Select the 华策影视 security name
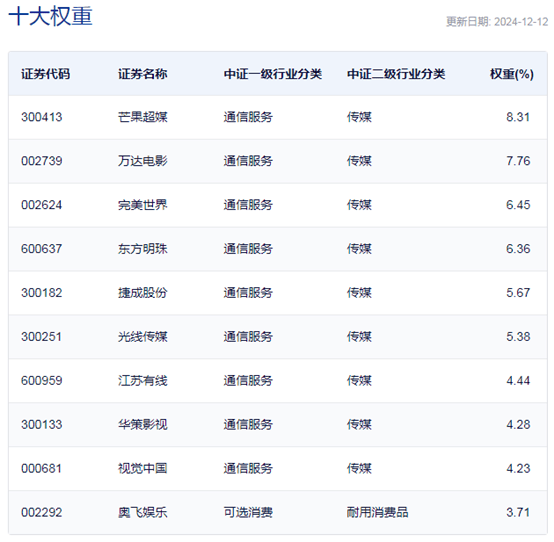554x542 pixels. [x=143, y=424]
